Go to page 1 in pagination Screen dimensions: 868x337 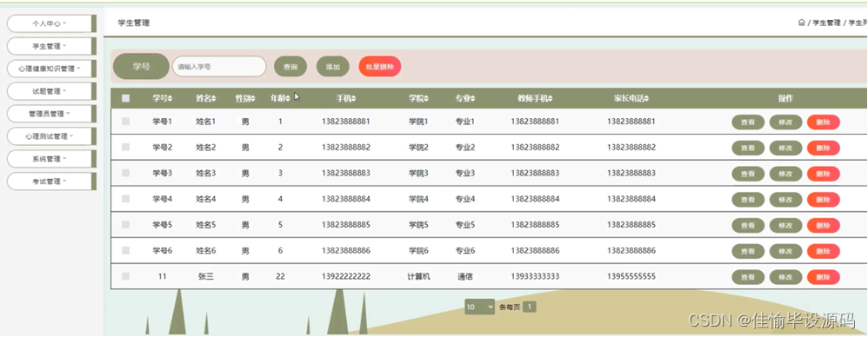click(x=529, y=307)
